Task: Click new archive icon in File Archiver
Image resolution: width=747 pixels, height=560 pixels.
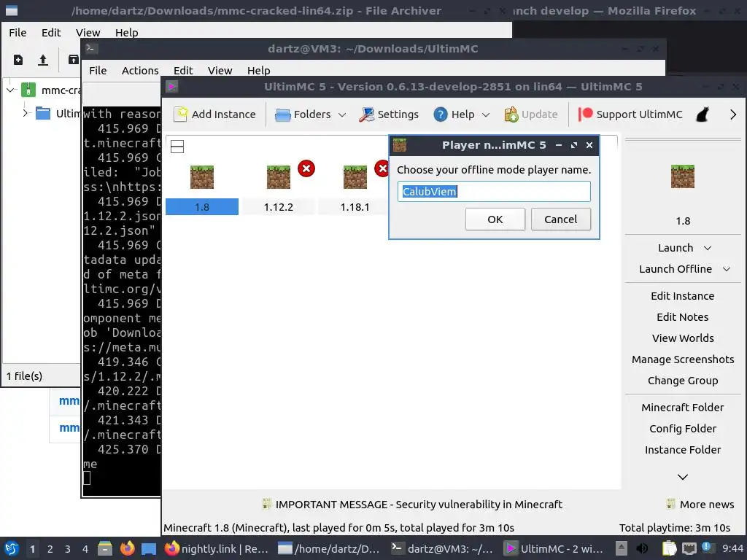Action: [x=18, y=60]
